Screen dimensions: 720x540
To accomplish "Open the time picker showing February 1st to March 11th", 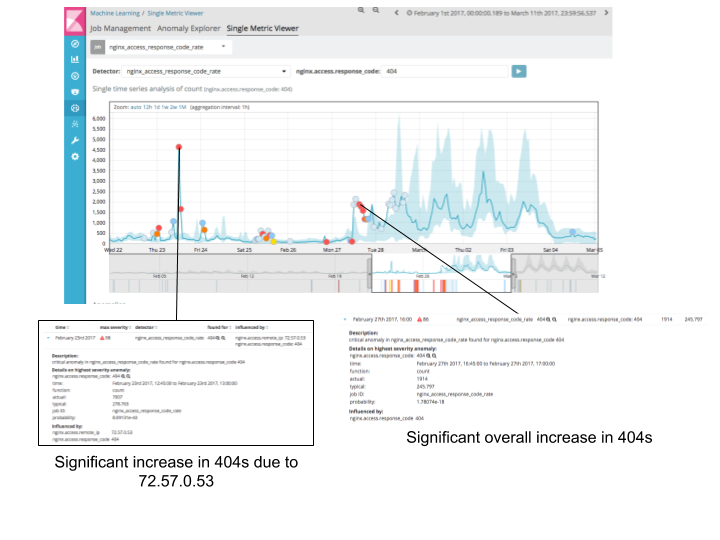I will 501,13.
